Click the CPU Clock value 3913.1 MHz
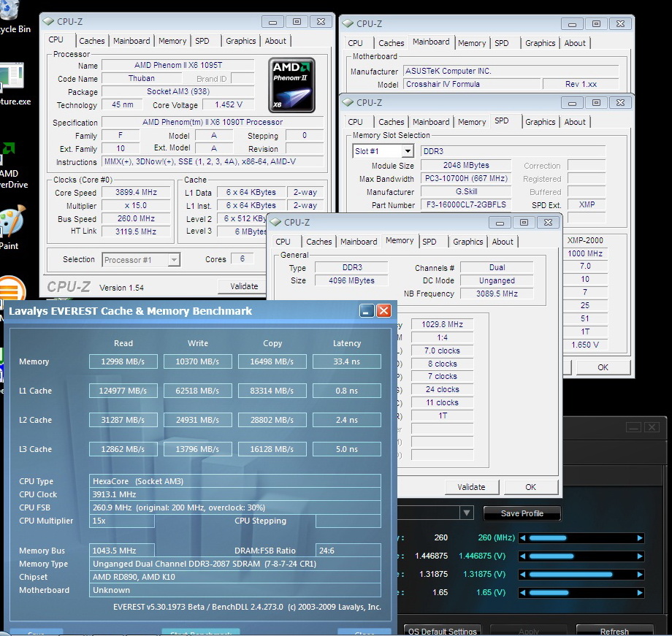 point(235,494)
